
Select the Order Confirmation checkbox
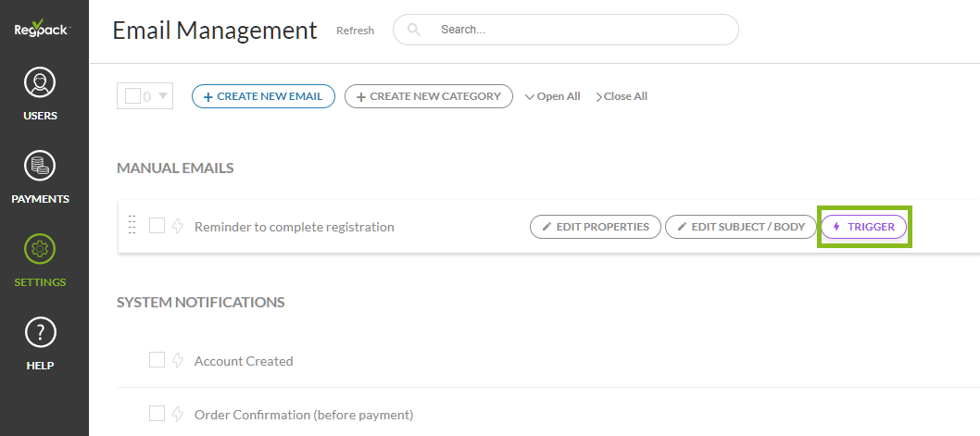[x=157, y=413]
